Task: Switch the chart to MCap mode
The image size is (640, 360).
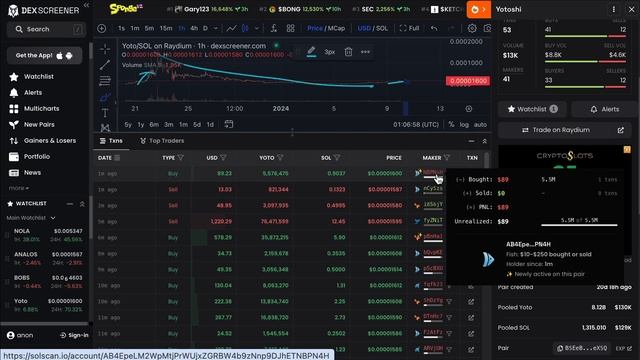Action: click(x=336, y=29)
